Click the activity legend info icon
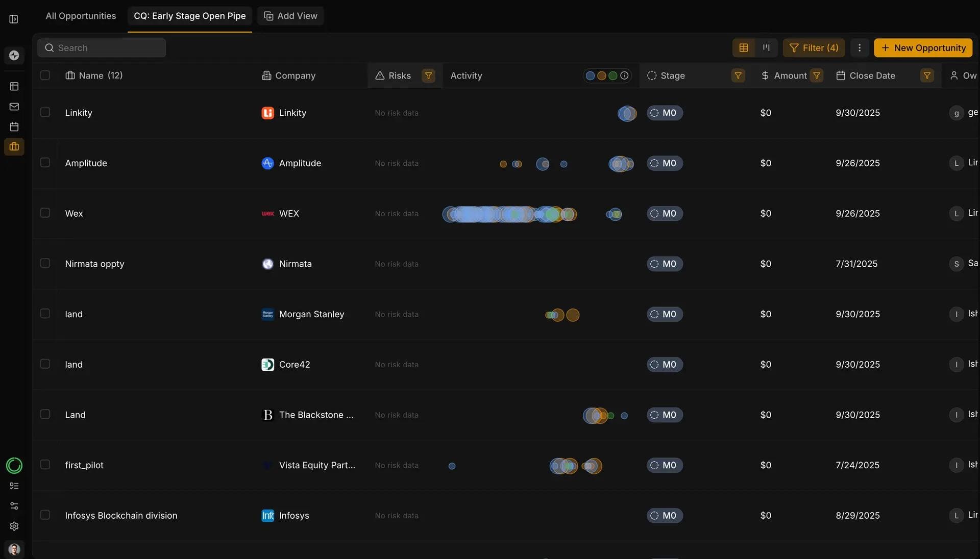 coord(624,75)
